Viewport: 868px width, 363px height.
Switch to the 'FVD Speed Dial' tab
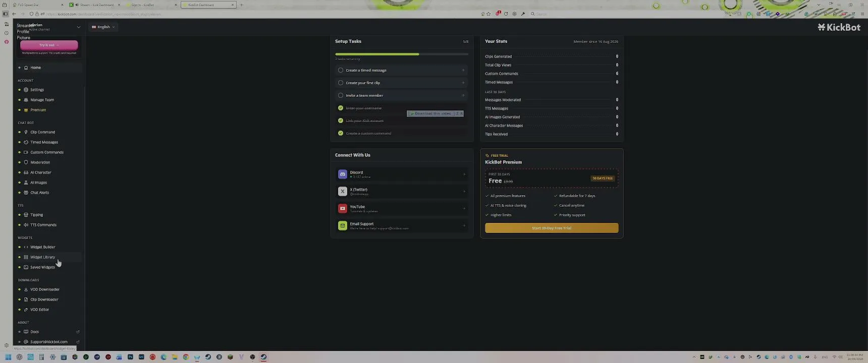(x=38, y=5)
